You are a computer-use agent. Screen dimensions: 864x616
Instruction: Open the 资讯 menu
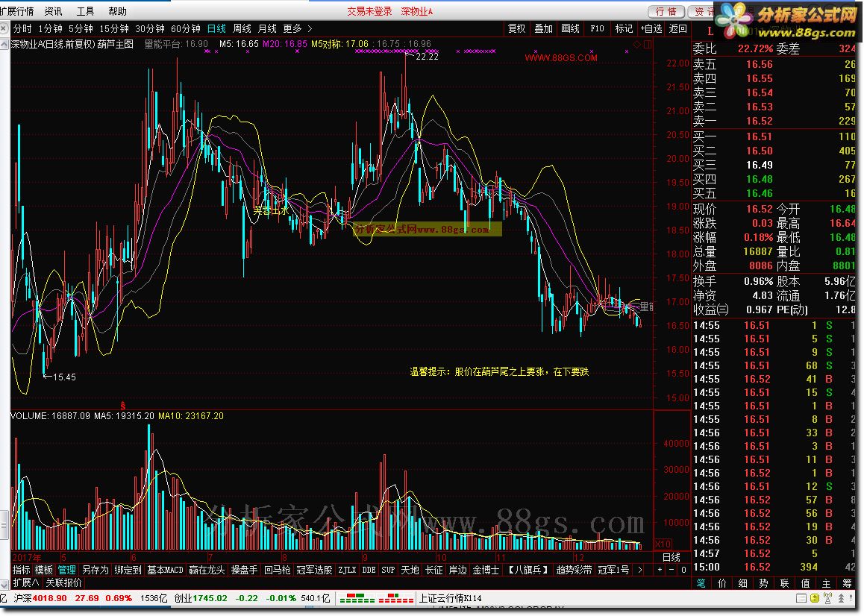(54, 11)
